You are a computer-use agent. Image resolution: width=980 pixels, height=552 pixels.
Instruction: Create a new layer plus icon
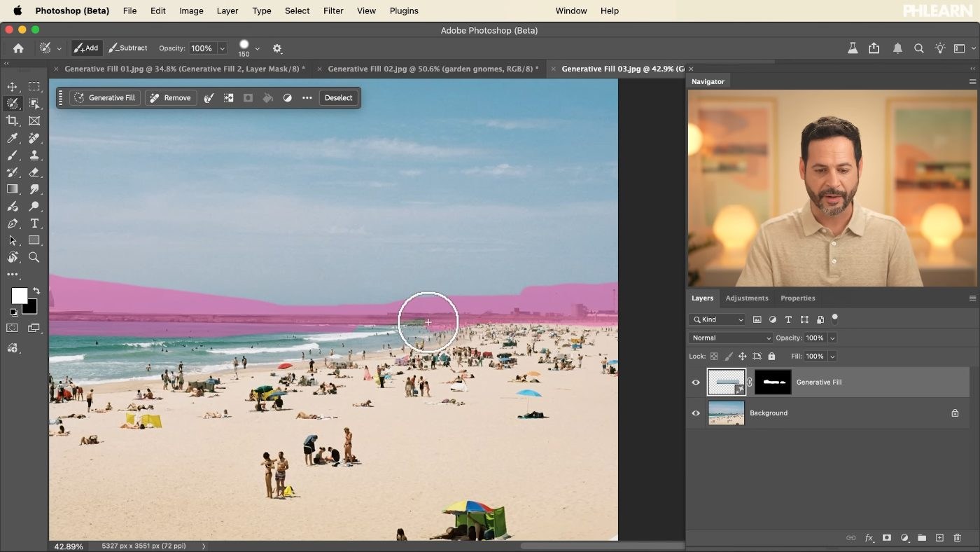[x=939, y=538]
